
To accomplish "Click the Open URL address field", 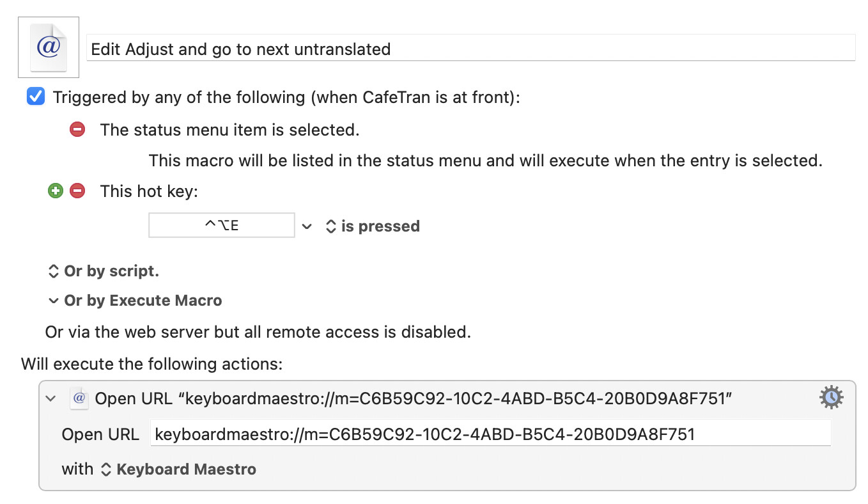I will [491, 434].
